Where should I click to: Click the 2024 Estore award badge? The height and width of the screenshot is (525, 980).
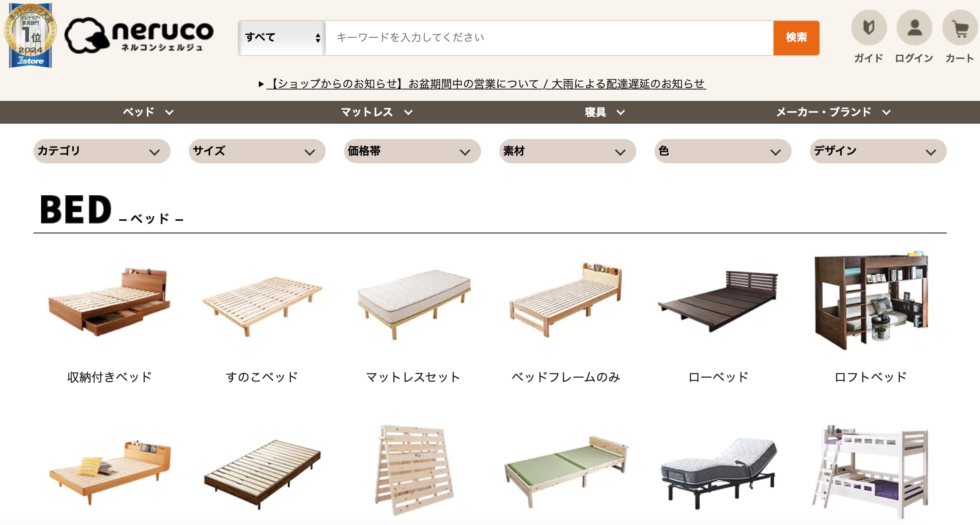(x=30, y=35)
